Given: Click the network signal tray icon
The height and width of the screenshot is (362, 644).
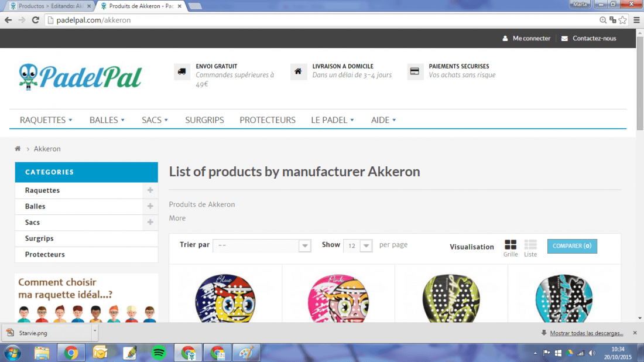Looking at the screenshot, I should [580, 353].
